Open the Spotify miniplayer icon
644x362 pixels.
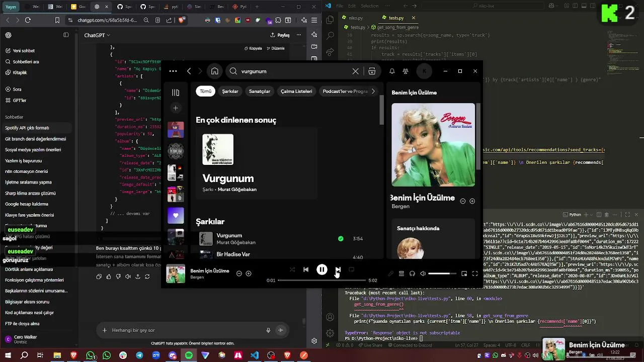[x=464, y=274]
